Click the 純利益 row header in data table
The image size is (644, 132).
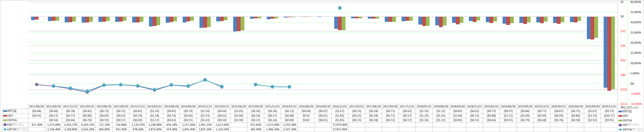(x=16, y=111)
